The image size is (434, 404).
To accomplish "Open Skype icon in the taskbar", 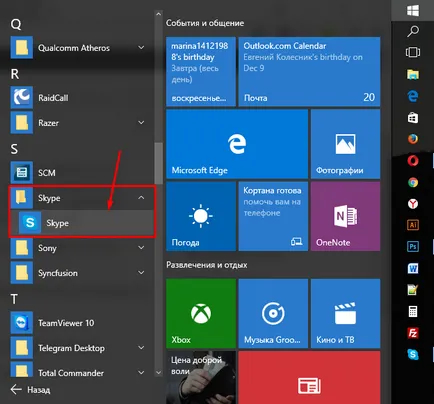I will coord(413,354).
